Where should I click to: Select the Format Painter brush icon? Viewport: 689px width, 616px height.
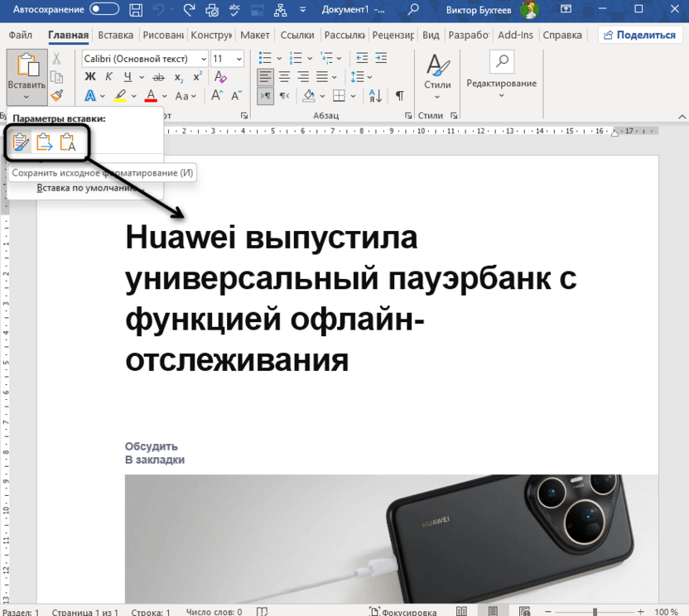tap(56, 95)
